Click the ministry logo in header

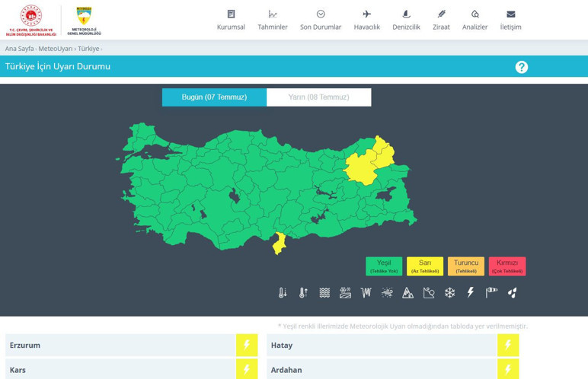point(31,21)
